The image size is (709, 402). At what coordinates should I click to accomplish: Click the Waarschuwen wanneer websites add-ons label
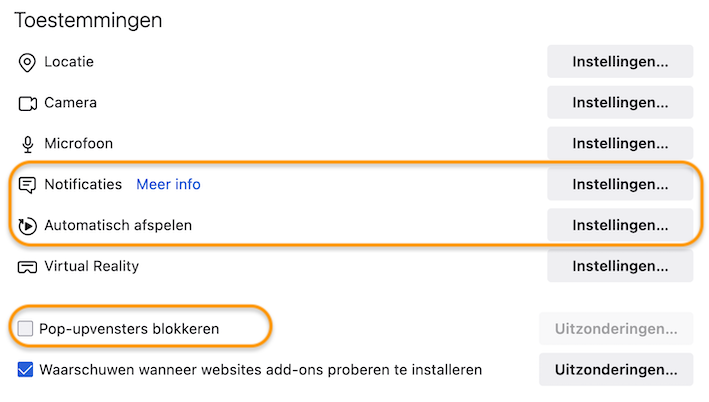260,369
